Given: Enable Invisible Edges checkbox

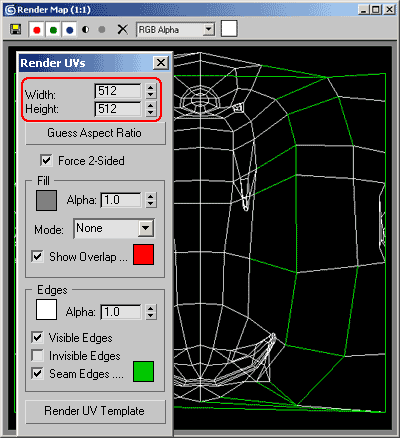Looking at the screenshot, I should [x=37, y=355].
